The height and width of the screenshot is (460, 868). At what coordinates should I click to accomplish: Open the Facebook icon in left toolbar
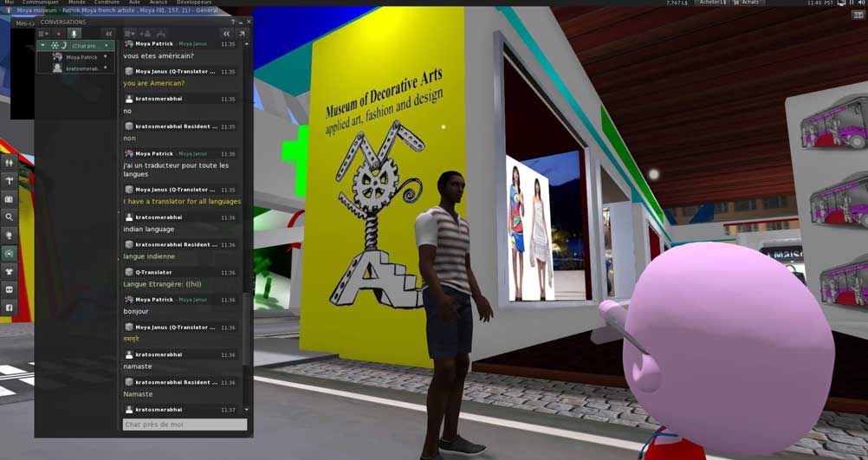pos(10,308)
